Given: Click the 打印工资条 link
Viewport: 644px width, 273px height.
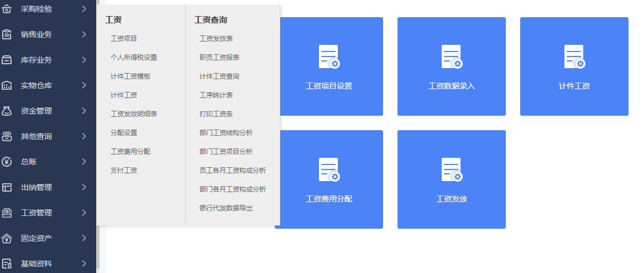Looking at the screenshot, I should coord(216,114).
